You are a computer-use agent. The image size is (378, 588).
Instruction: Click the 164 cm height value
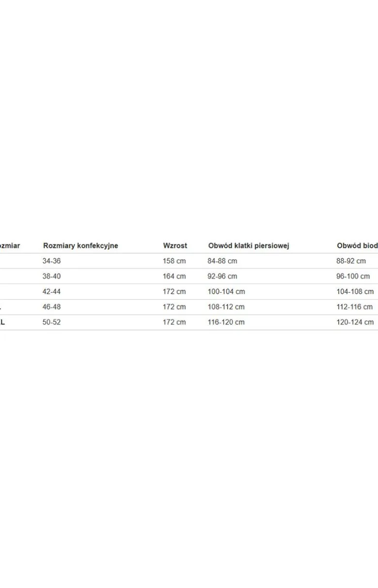174,276
